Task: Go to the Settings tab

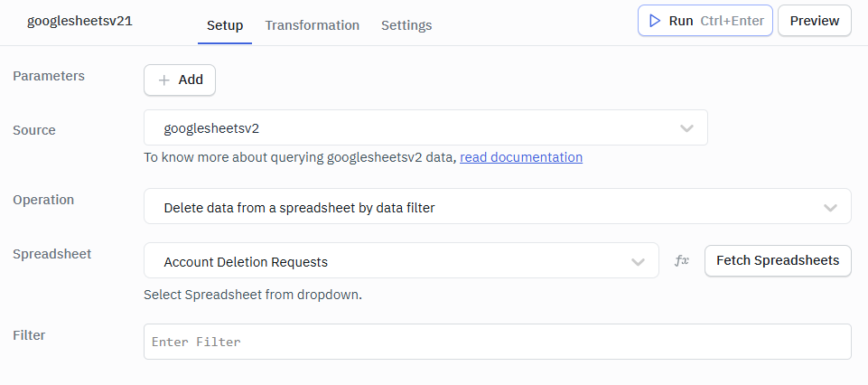Action: coord(406,25)
